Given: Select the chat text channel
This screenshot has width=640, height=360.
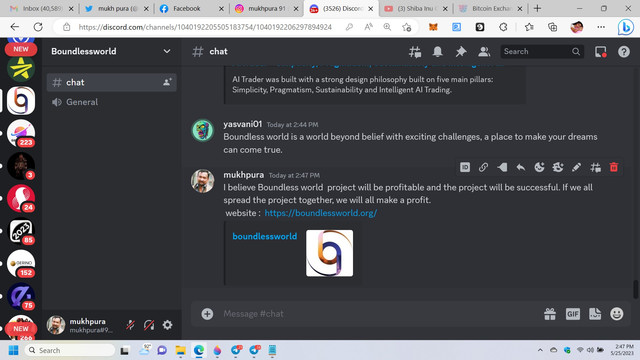Looking at the screenshot, I should (x=111, y=82).
